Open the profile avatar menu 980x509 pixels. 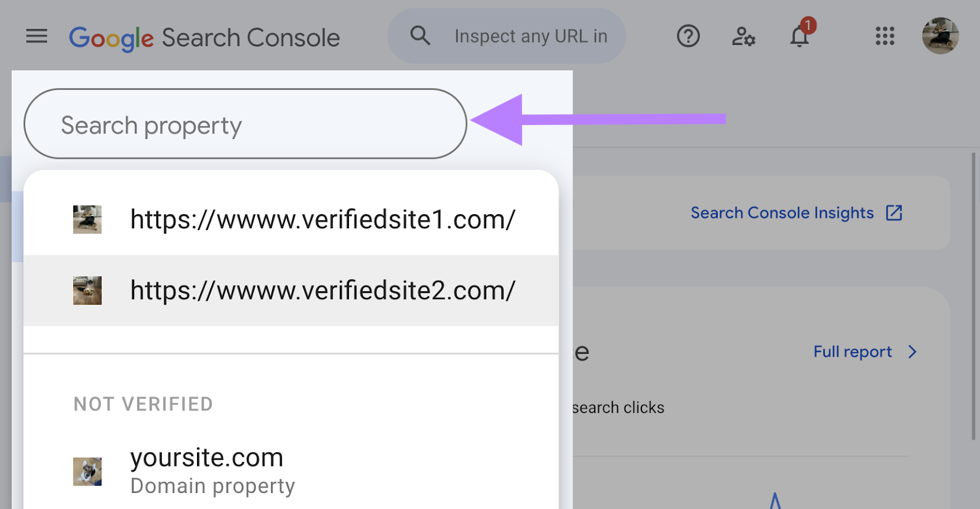click(941, 36)
